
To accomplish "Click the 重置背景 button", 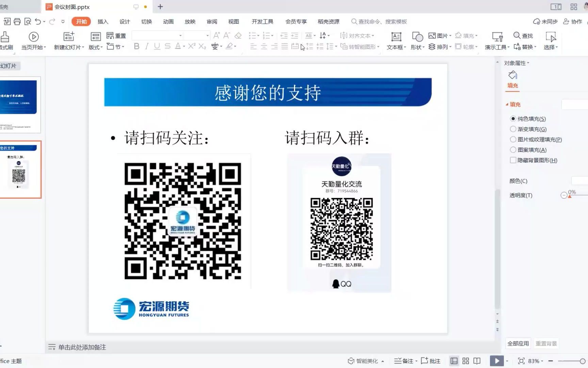I will coord(546,343).
